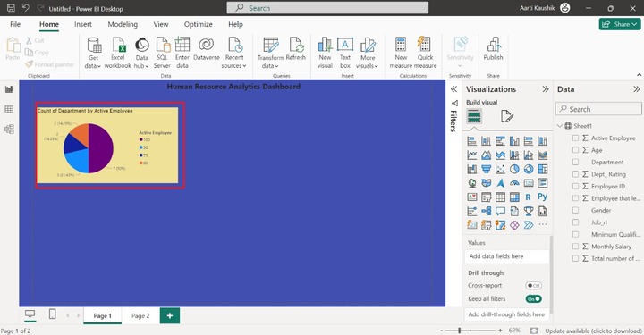Create a Quick measure

[425, 54]
